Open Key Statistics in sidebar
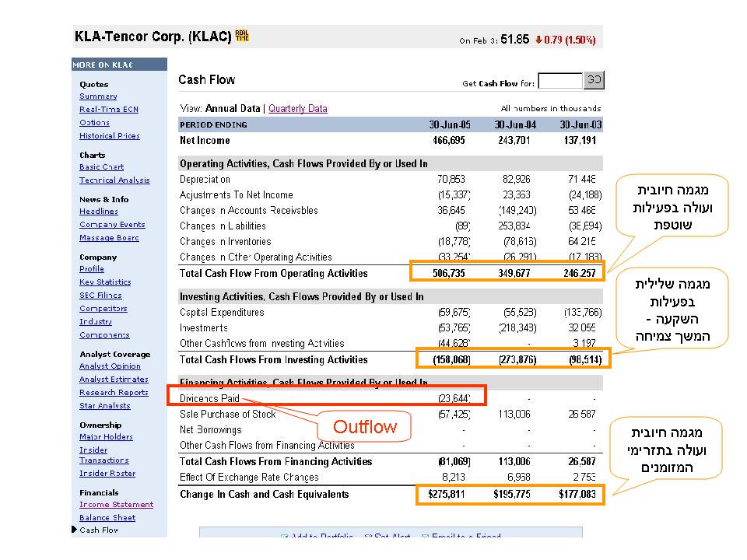The image size is (747, 560). tap(105, 282)
